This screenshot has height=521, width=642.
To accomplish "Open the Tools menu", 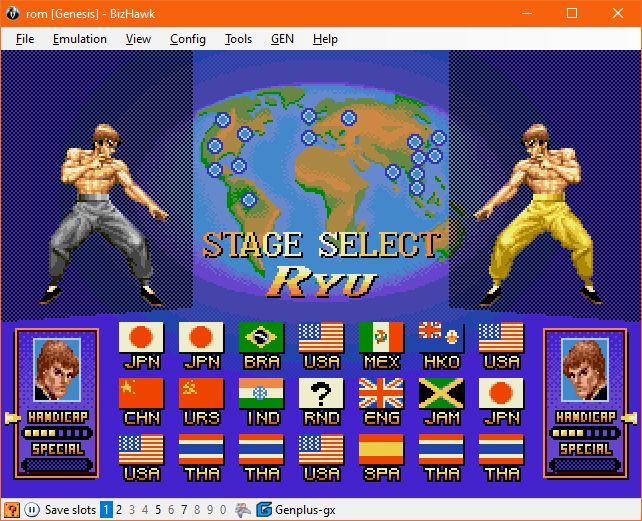I will (x=238, y=39).
